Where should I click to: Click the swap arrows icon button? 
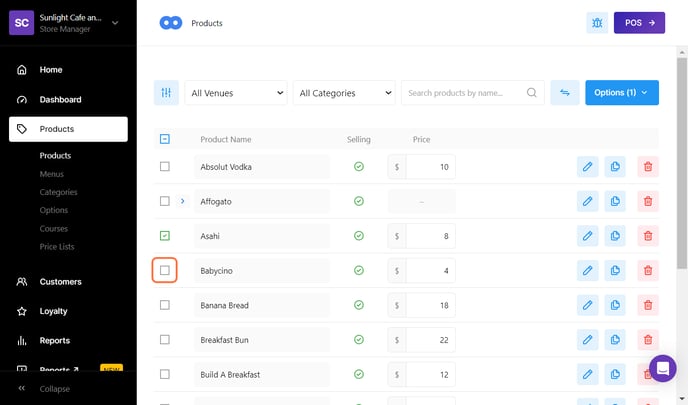[x=564, y=93]
